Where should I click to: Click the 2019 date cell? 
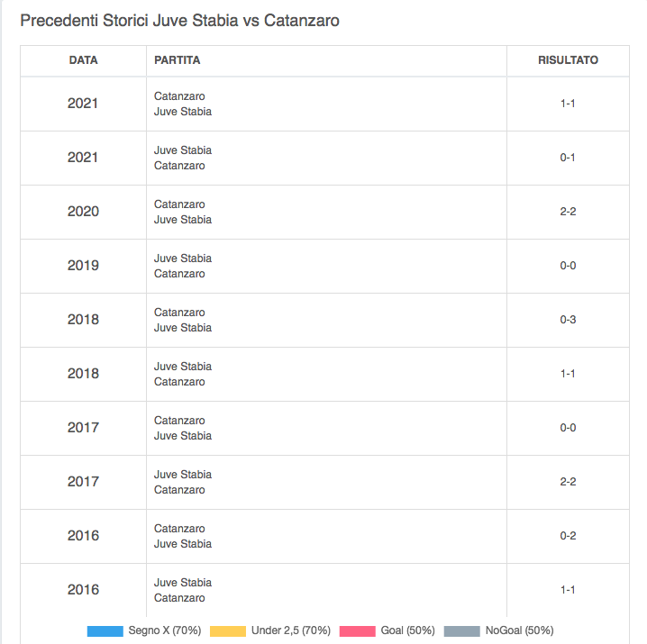click(83, 266)
